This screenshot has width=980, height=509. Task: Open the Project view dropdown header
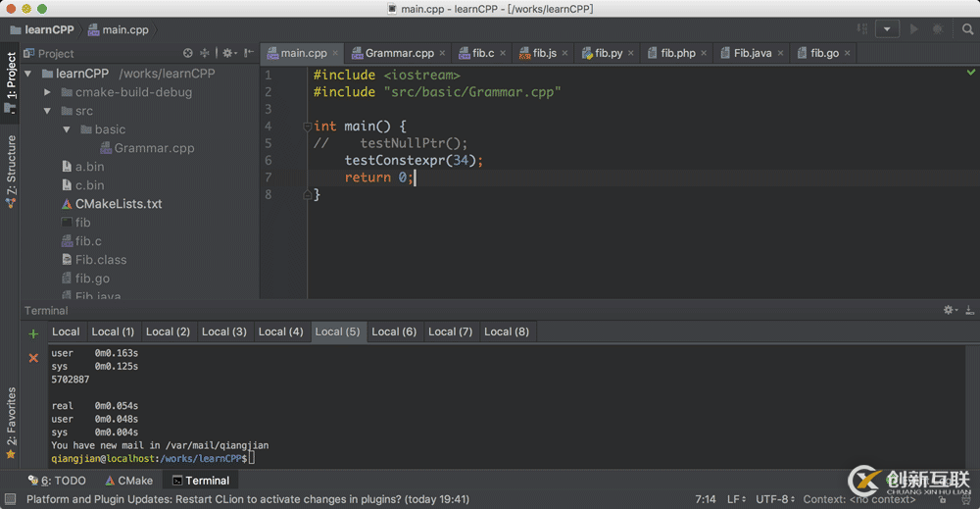49,54
